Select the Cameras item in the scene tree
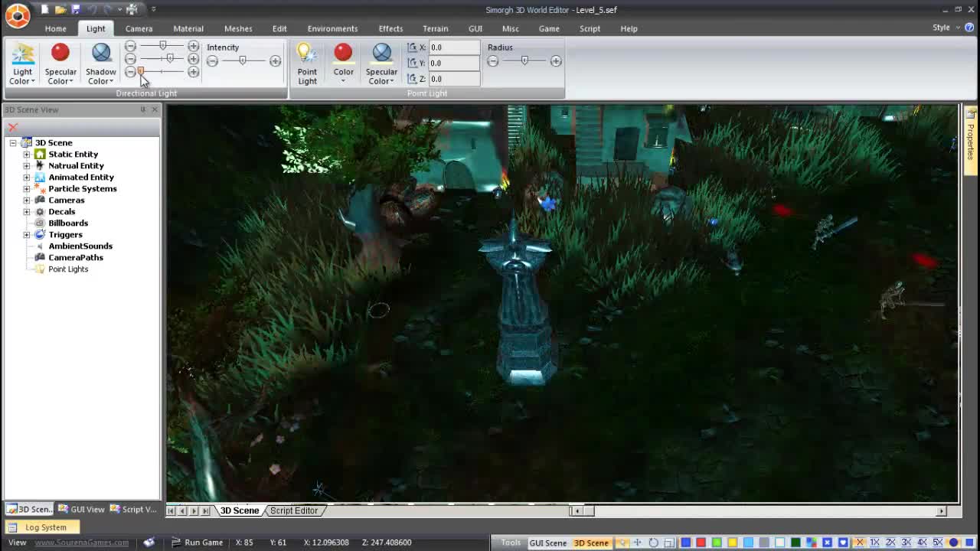Image resolution: width=980 pixels, height=551 pixels. pyautogui.click(x=66, y=200)
